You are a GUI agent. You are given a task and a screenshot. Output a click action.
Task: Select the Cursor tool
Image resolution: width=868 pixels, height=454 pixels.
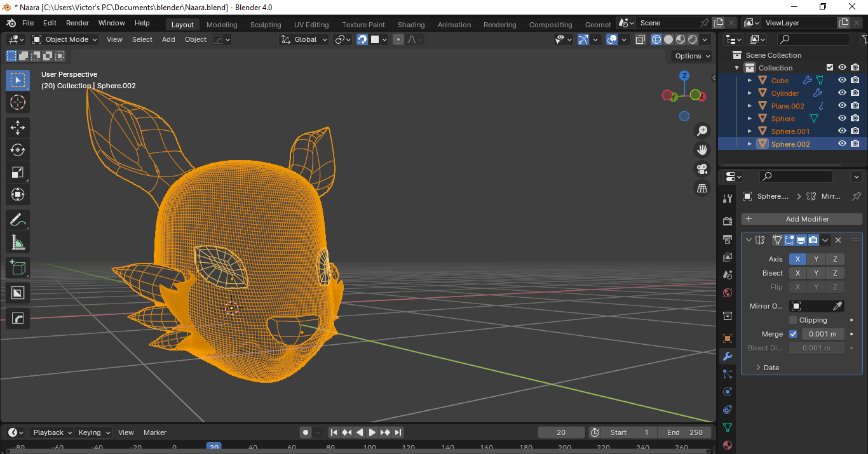18,102
